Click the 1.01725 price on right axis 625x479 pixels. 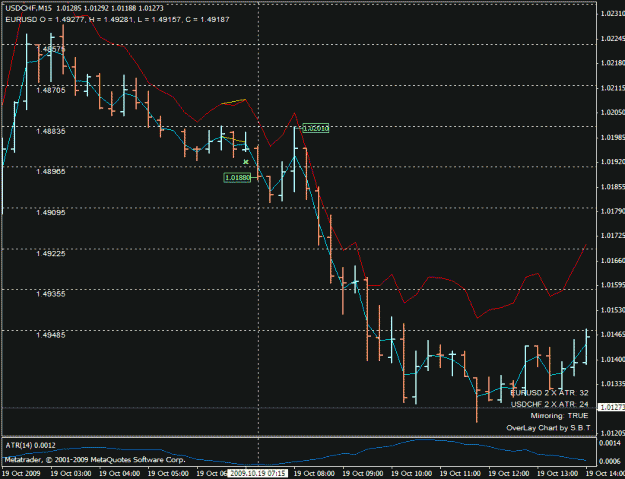pos(613,236)
